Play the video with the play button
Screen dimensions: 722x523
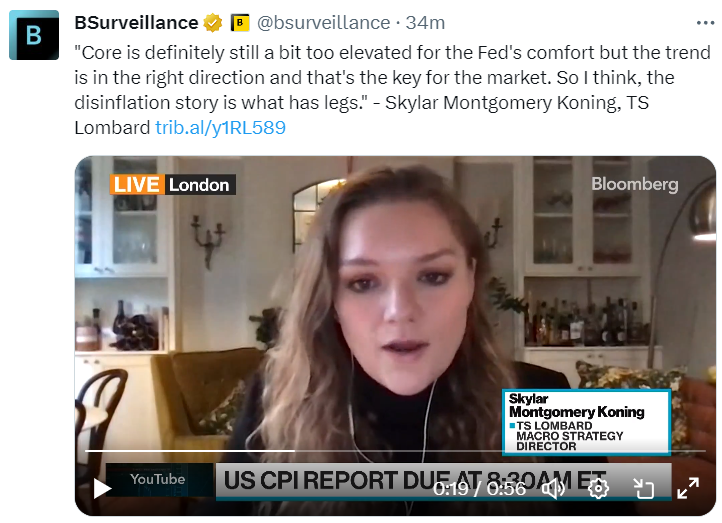[102, 488]
